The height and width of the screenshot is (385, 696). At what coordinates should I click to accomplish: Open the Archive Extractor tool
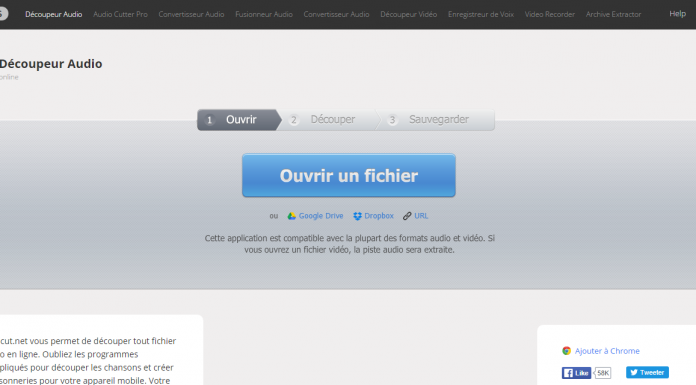[613, 14]
